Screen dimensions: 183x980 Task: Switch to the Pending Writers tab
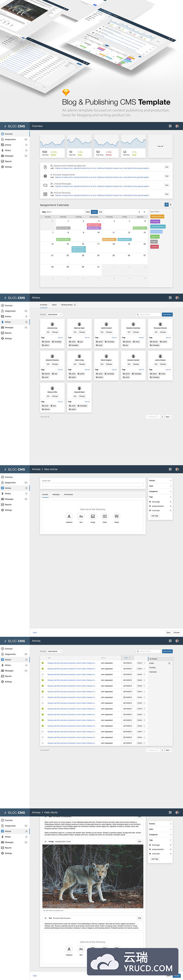(x=68, y=305)
